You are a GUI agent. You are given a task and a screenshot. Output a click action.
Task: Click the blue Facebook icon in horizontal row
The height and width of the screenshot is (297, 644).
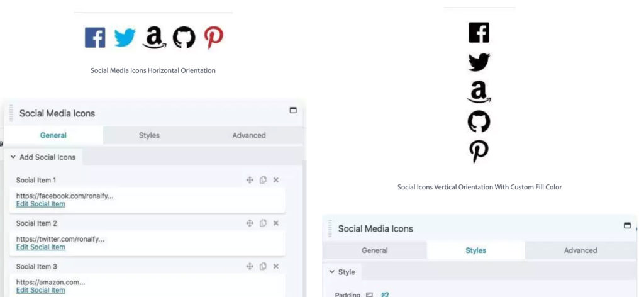[95, 37]
